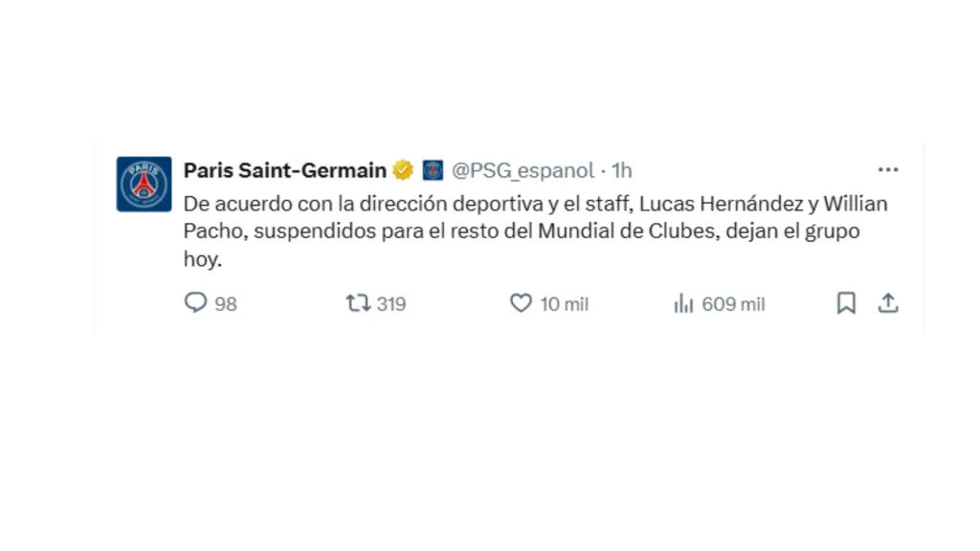
Task: Bookmark the tweet with the bookmark icon
Action: pyautogui.click(x=846, y=303)
